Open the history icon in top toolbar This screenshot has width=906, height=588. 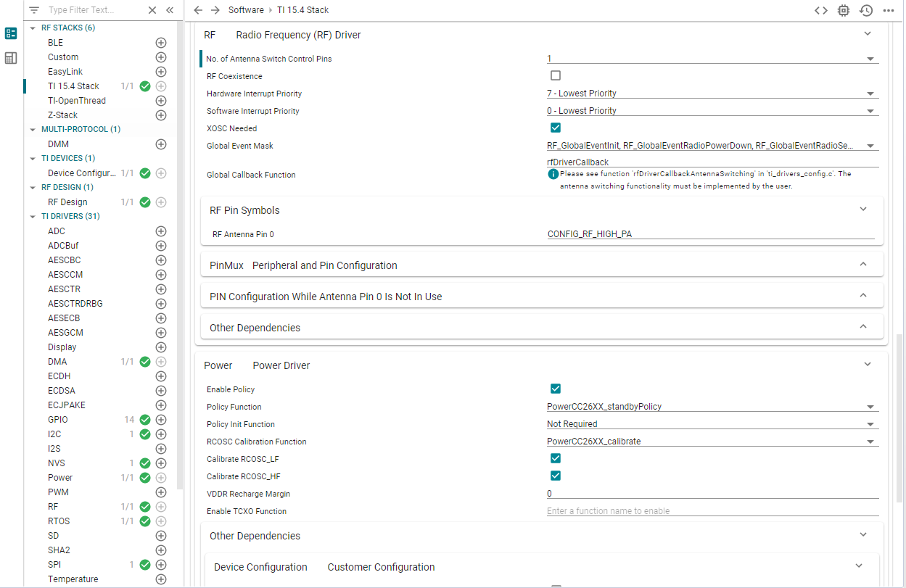[x=866, y=10]
